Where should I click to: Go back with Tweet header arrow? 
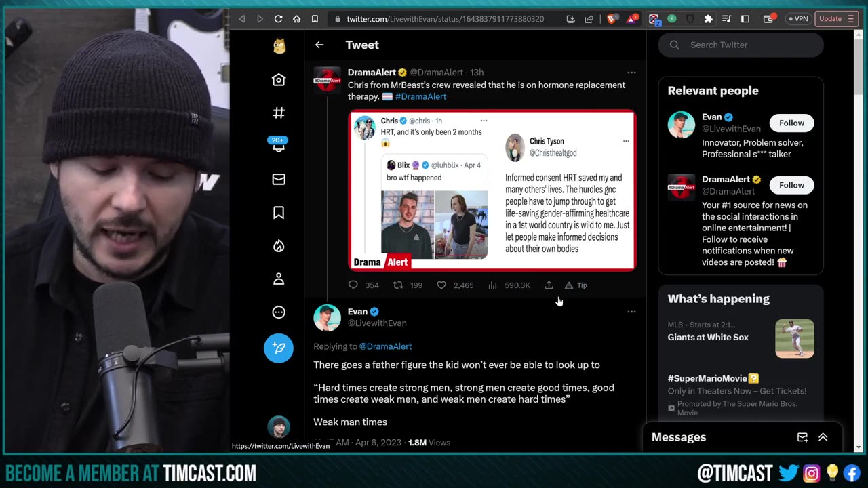tap(319, 45)
